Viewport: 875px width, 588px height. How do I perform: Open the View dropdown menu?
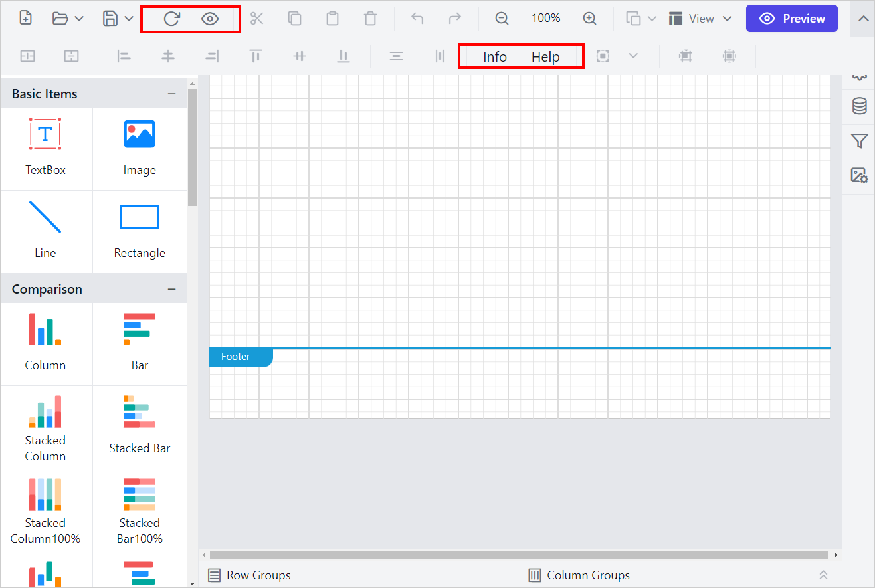(x=700, y=19)
